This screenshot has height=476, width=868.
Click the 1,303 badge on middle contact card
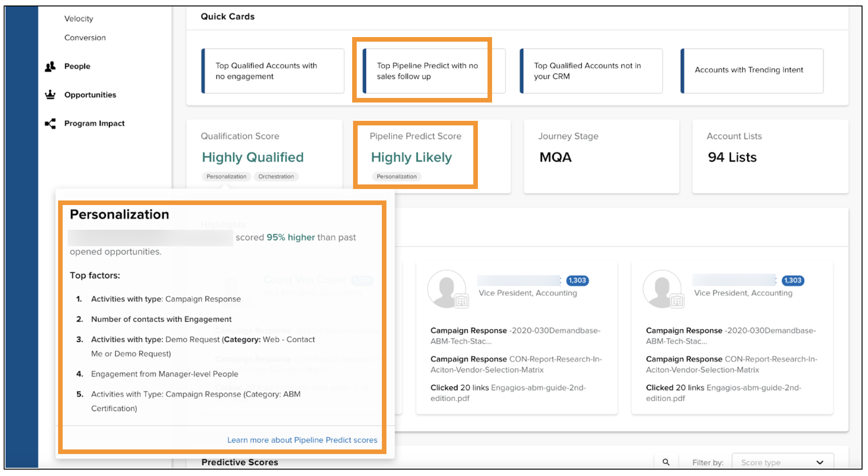(577, 280)
